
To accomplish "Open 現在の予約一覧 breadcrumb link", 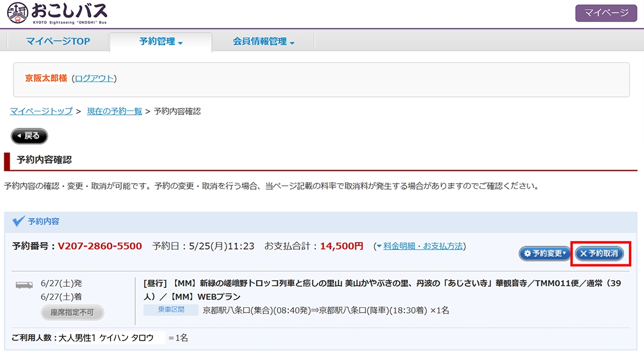I will 114,111.
